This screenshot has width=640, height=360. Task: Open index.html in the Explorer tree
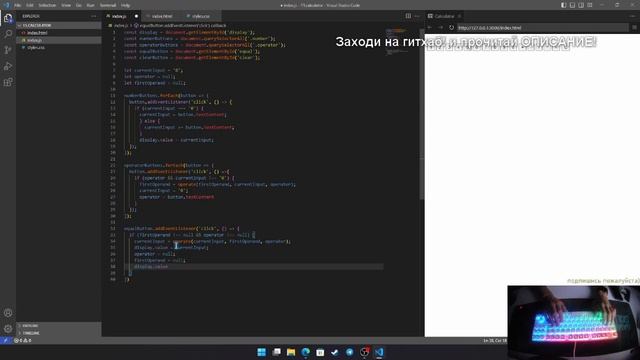click(x=59, y=33)
